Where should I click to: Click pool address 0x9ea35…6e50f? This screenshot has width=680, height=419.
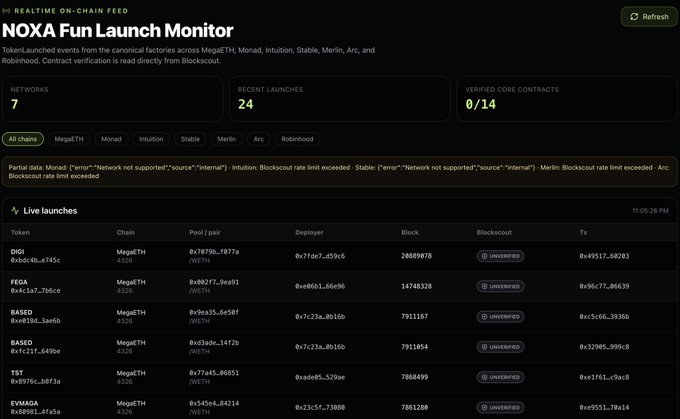(214, 312)
